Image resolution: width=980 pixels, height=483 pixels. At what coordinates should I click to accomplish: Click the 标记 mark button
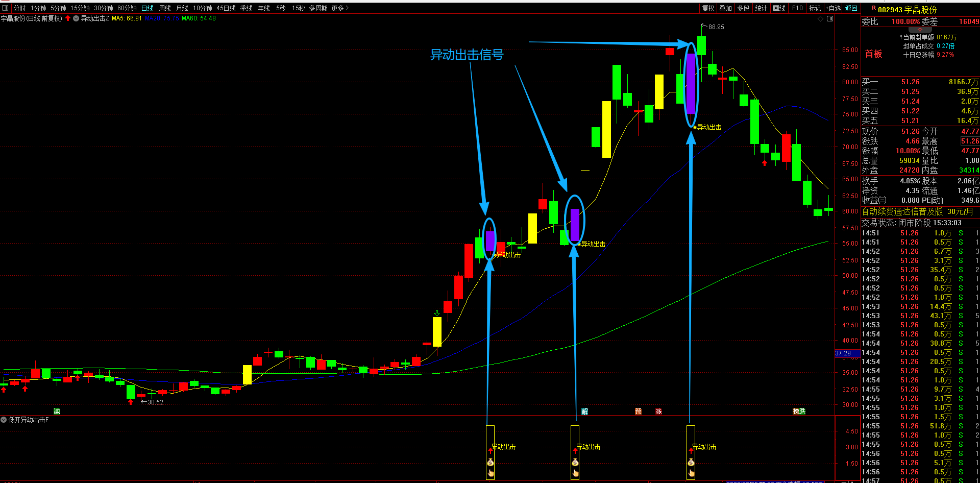click(815, 8)
